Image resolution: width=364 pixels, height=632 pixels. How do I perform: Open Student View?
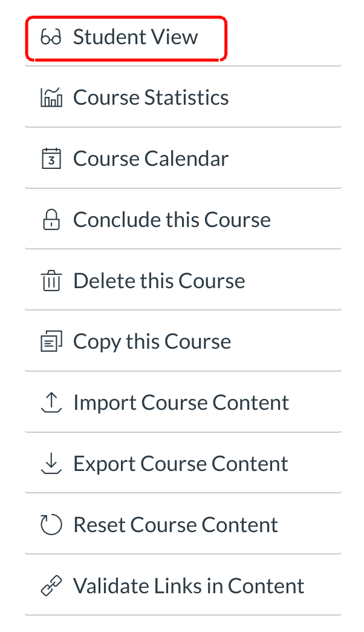pos(135,38)
